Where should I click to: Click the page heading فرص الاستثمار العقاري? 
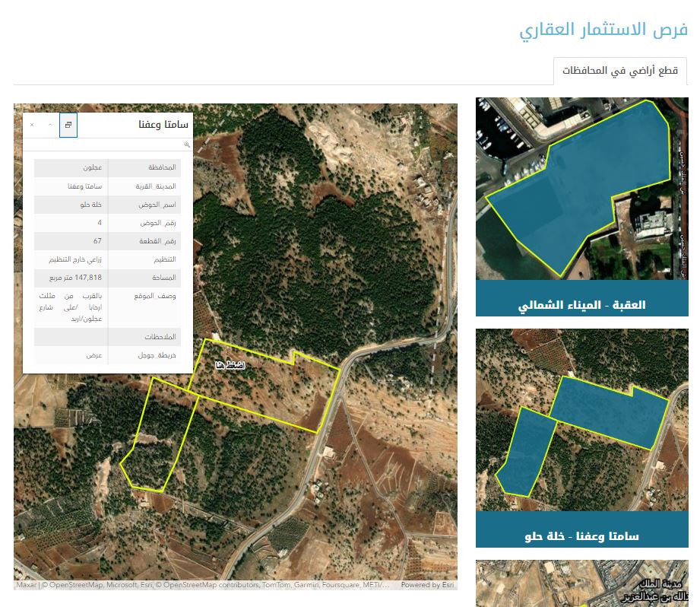point(603,30)
